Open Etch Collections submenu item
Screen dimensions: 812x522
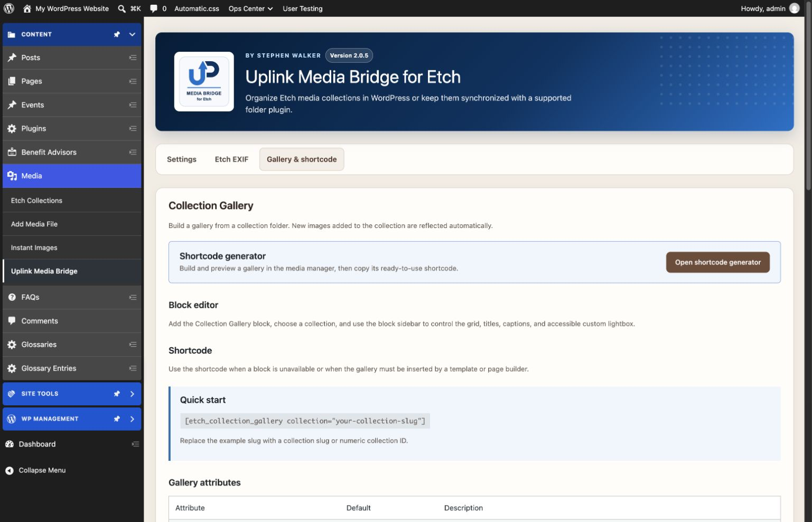(x=72, y=201)
